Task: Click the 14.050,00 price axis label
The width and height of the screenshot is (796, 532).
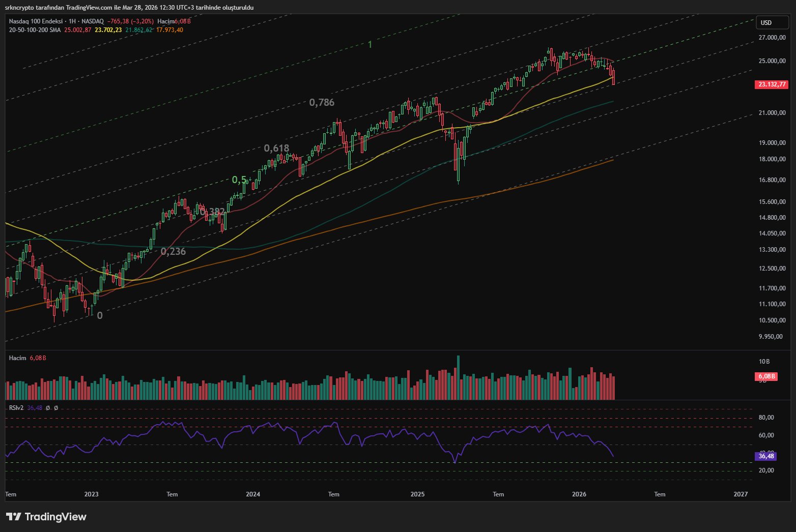Action: click(x=772, y=233)
